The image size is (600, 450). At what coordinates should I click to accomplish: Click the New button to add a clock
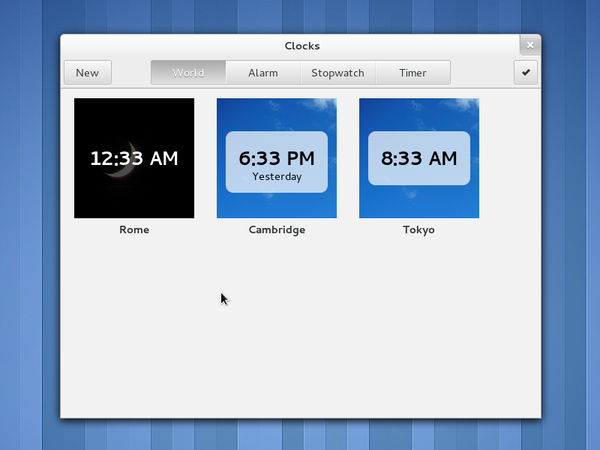[87, 72]
